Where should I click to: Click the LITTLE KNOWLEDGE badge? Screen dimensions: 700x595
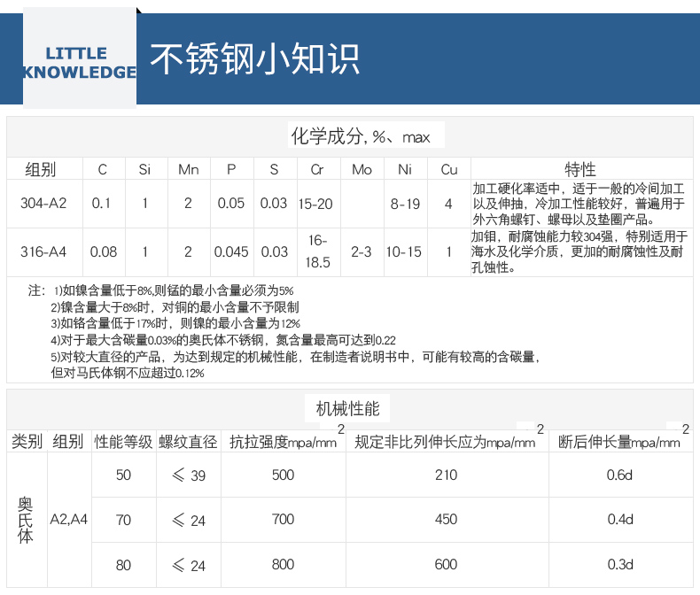click(80, 62)
